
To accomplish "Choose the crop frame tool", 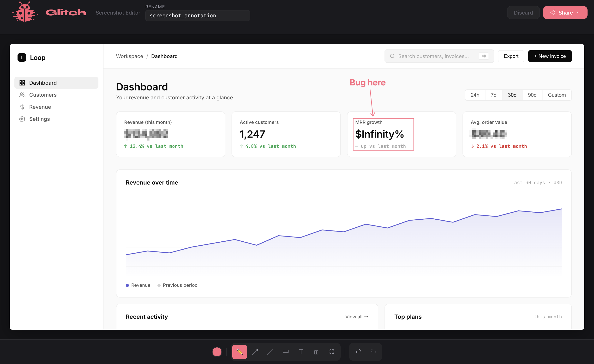I will point(332,352).
